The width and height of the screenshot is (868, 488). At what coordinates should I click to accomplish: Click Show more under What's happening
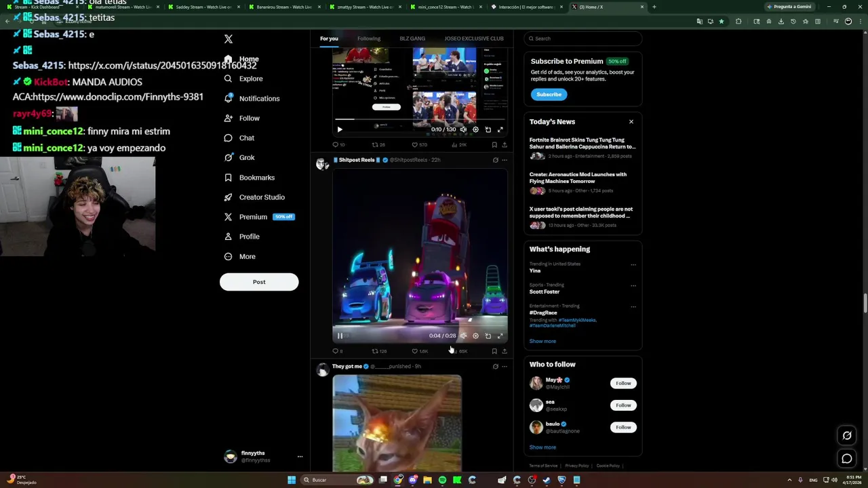click(x=542, y=342)
